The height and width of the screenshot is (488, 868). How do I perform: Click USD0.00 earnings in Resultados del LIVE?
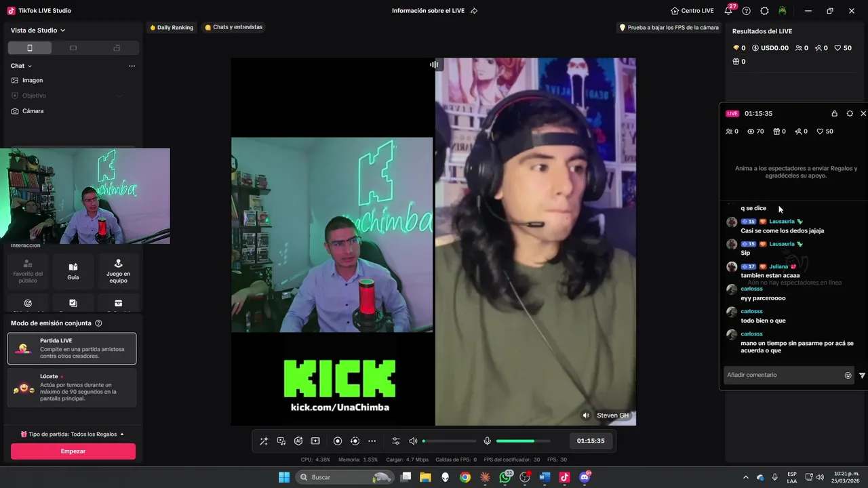tap(770, 48)
